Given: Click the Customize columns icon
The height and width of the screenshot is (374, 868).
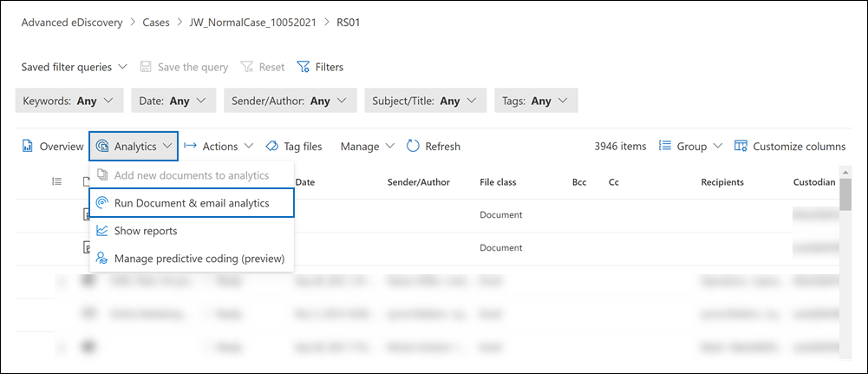Looking at the screenshot, I should click(741, 147).
